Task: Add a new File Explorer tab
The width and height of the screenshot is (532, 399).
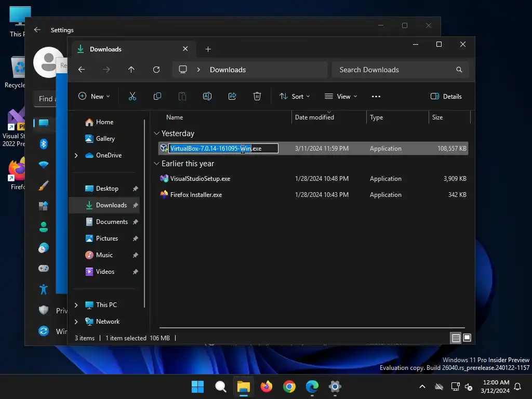Action: click(208, 49)
